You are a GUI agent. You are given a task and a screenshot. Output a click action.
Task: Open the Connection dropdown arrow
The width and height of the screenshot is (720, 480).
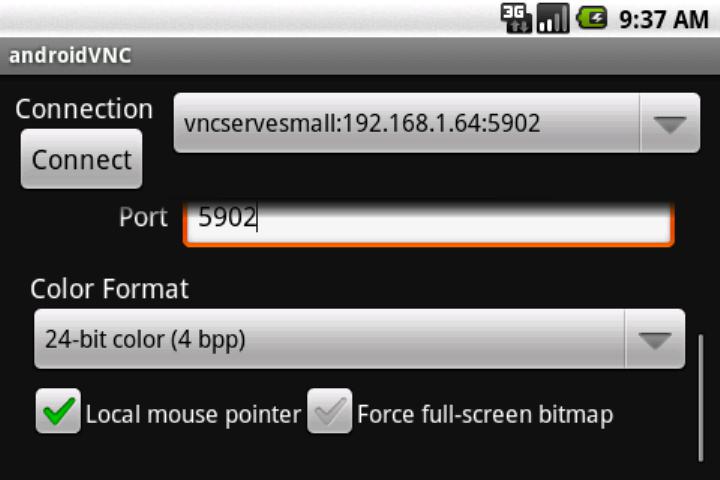[670, 123]
